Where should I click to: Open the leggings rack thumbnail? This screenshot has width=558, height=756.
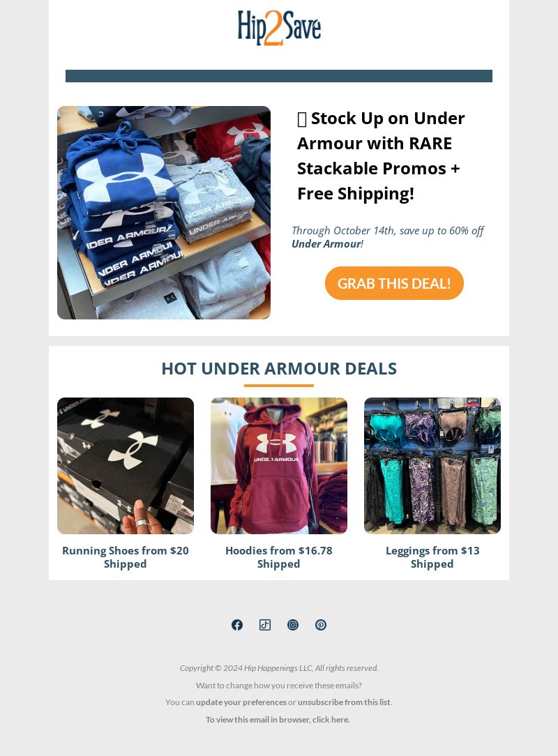tap(432, 466)
